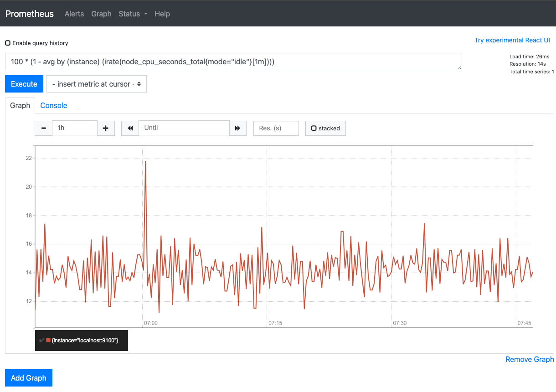The width and height of the screenshot is (556, 392).
Task: Click the 07:30 x-axis label
Action: click(400, 323)
